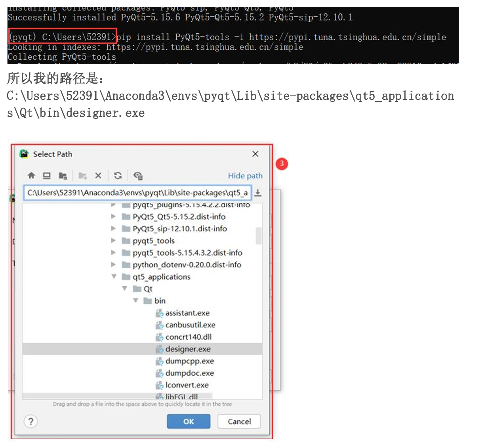This screenshot has height=448, width=488.
Task: Jump to the Desktop directory icon
Action: 47,176
